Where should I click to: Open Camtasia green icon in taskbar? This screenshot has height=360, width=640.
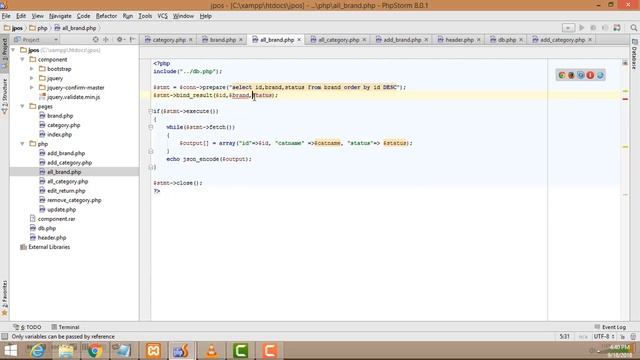point(241,351)
